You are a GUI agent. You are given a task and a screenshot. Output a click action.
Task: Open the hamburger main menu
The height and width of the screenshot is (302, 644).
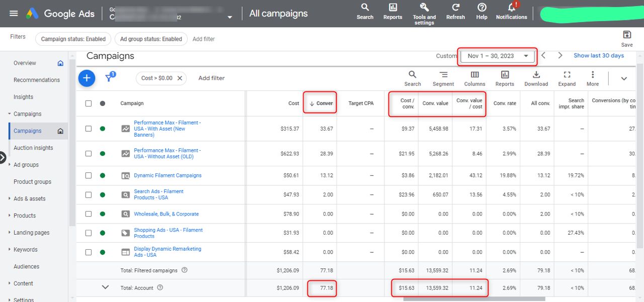[14, 14]
